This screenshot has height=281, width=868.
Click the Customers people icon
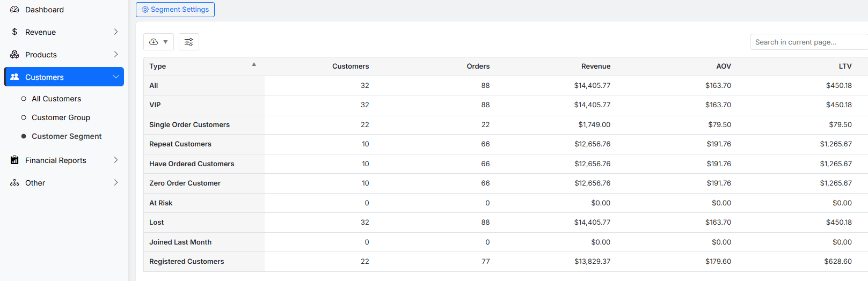(x=14, y=77)
